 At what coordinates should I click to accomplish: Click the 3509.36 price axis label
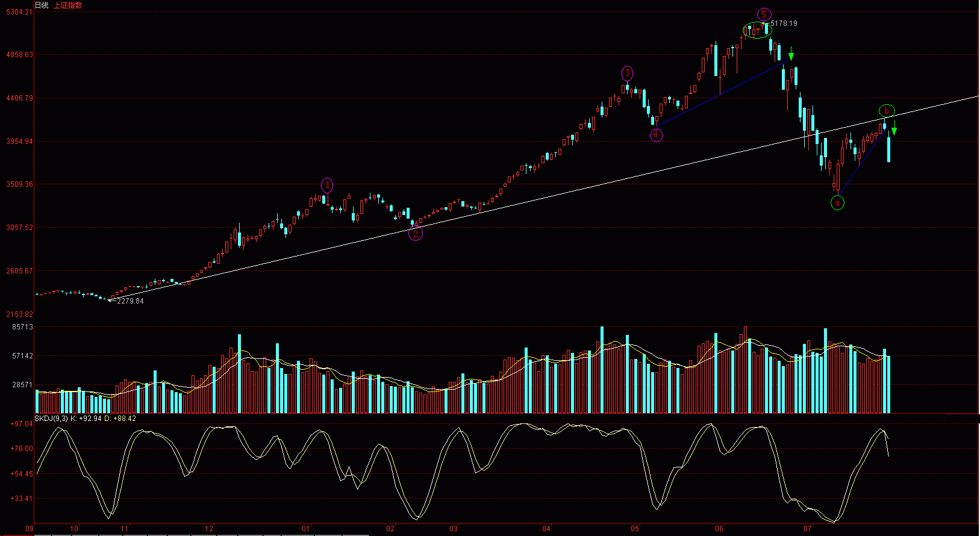19,184
